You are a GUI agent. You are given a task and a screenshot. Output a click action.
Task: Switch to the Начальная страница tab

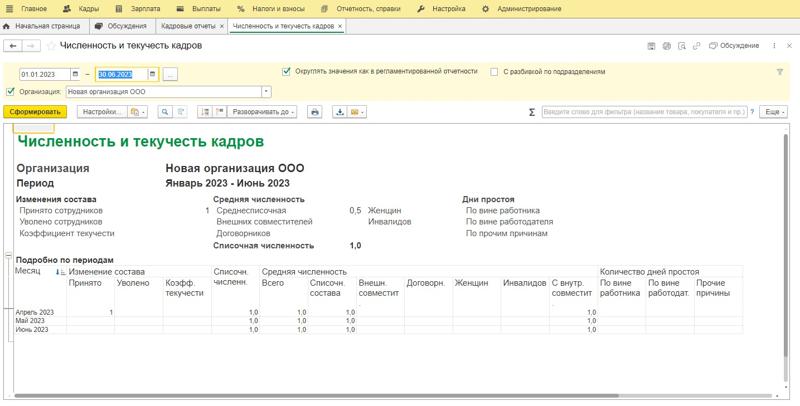click(x=42, y=26)
